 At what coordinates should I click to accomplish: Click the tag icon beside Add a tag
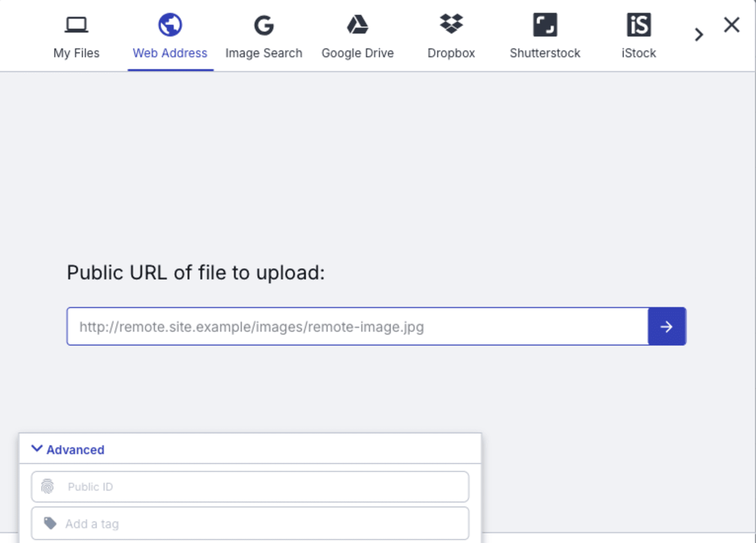(50, 523)
